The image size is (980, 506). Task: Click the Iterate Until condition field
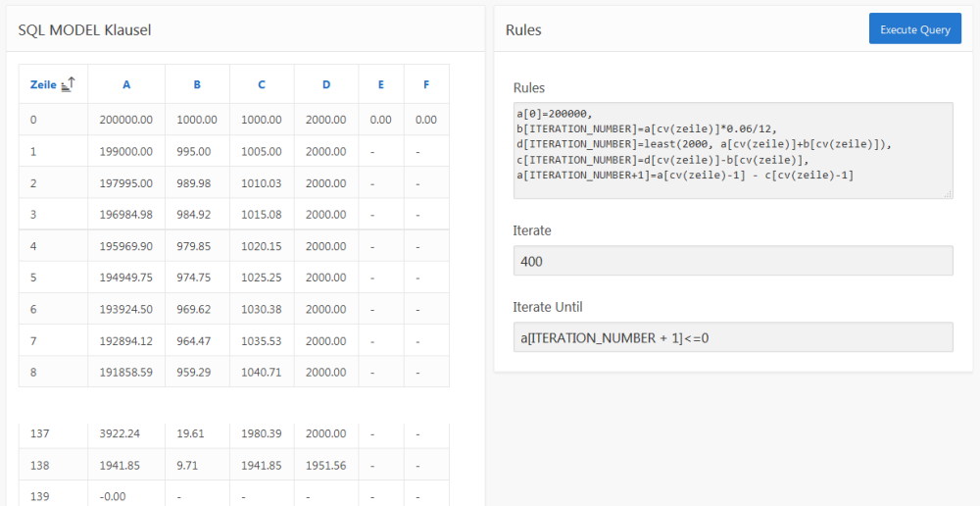coord(733,337)
